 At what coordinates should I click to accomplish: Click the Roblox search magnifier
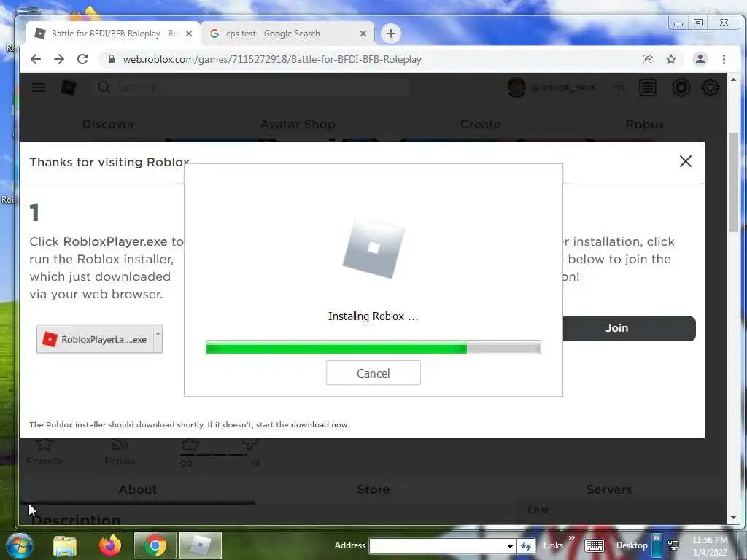click(104, 87)
